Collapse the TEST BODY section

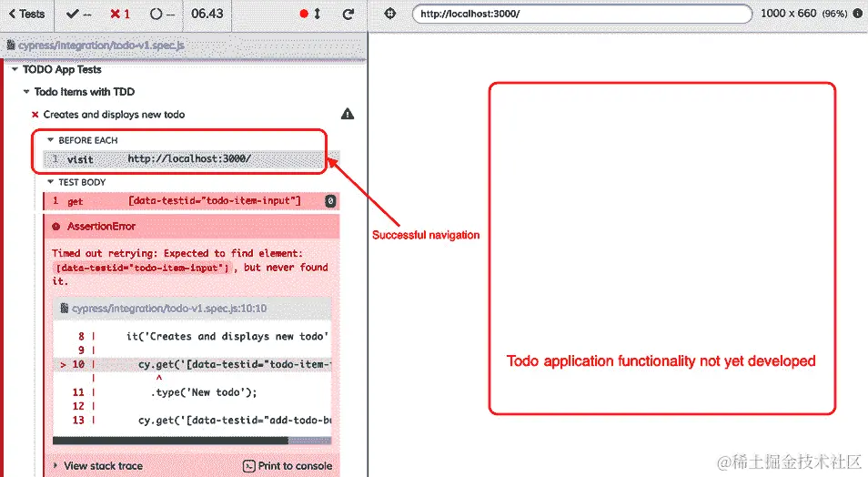coord(76,182)
